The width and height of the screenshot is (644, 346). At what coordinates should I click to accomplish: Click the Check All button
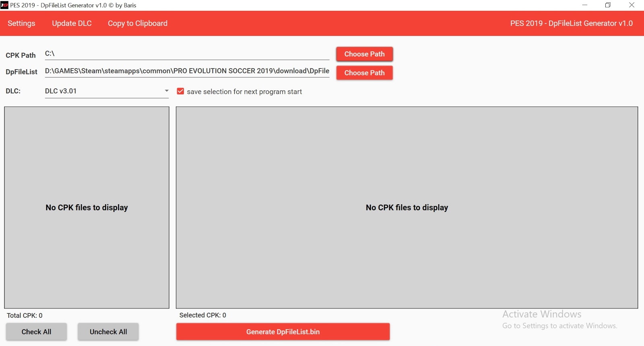[36, 332]
